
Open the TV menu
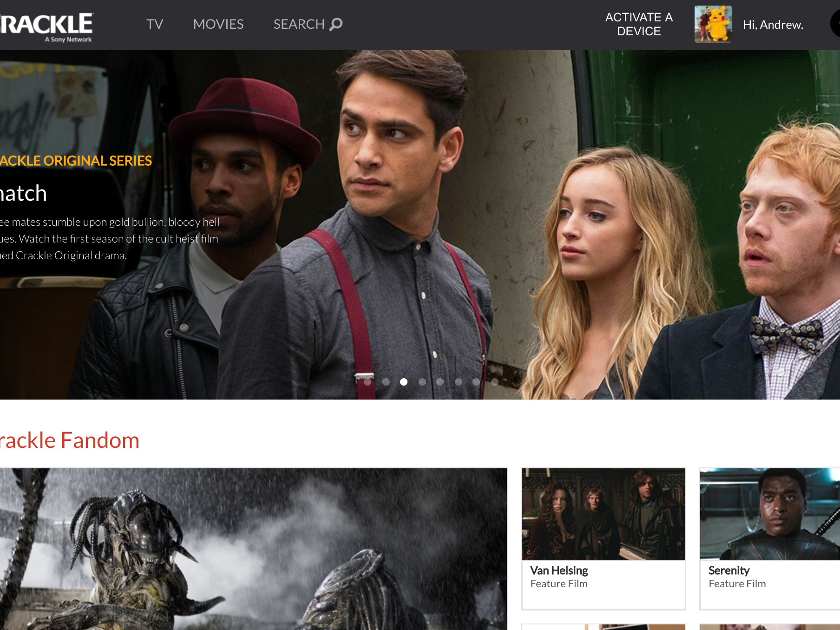pyautogui.click(x=155, y=24)
